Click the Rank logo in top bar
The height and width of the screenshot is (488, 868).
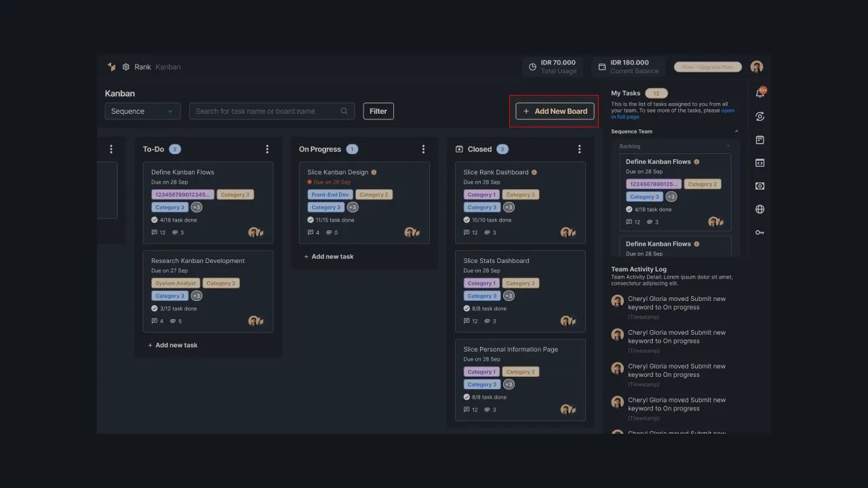112,66
